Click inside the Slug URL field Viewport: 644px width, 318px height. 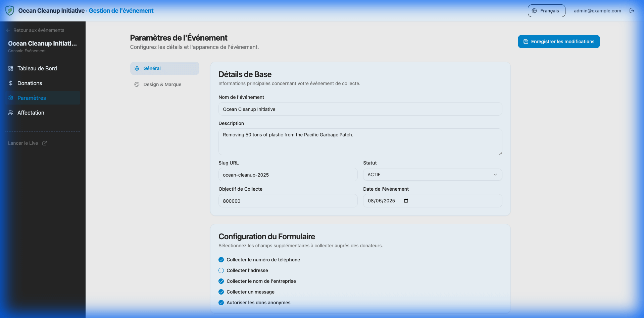pyautogui.click(x=288, y=175)
